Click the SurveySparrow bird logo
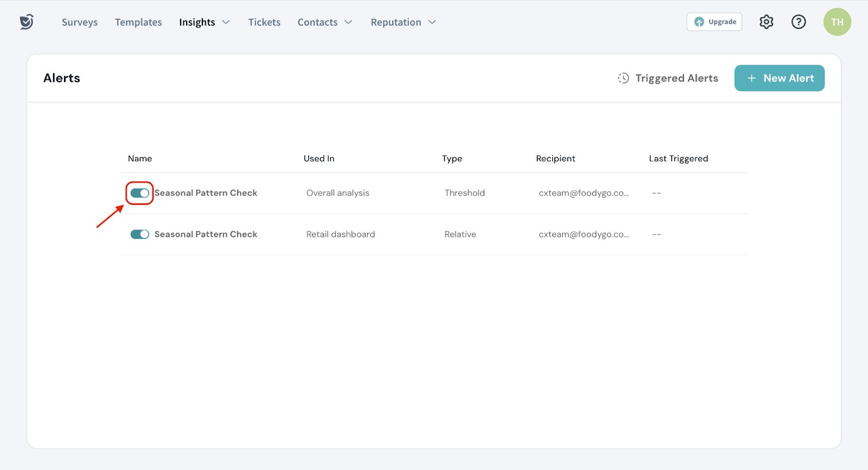 click(x=27, y=22)
